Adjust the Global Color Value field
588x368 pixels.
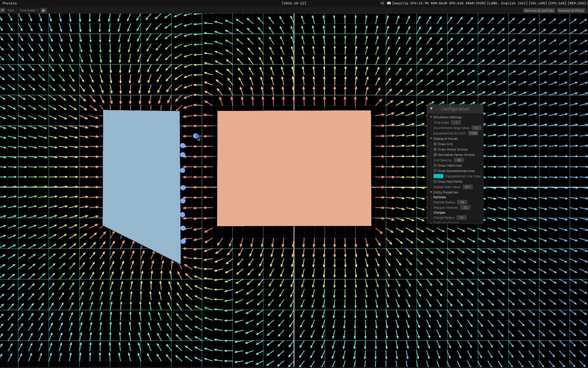tap(468, 187)
